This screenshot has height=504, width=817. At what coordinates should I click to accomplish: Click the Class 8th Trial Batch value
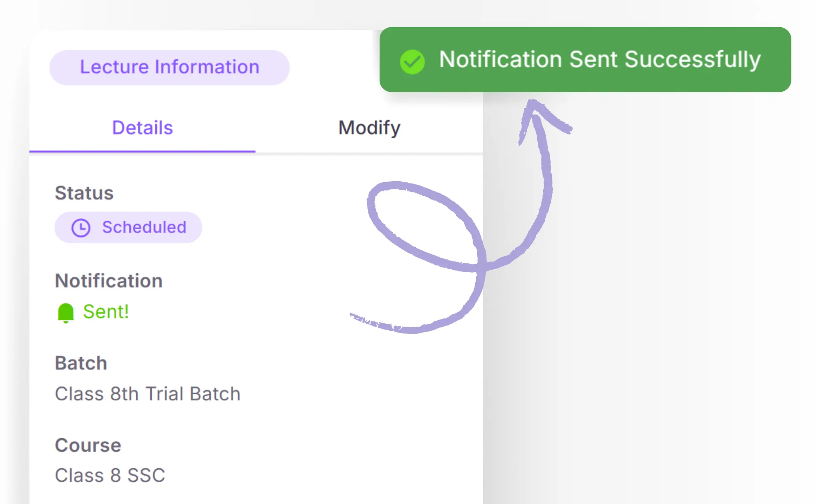(x=148, y=394)
